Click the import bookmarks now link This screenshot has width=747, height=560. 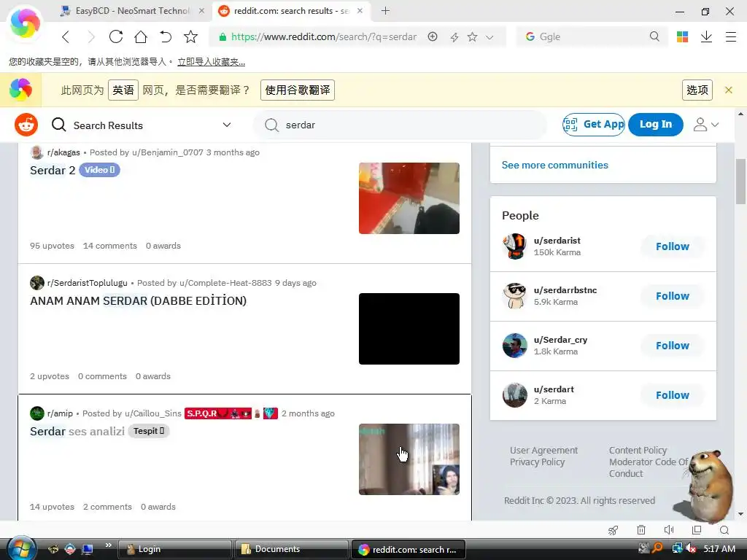[211, 62]
